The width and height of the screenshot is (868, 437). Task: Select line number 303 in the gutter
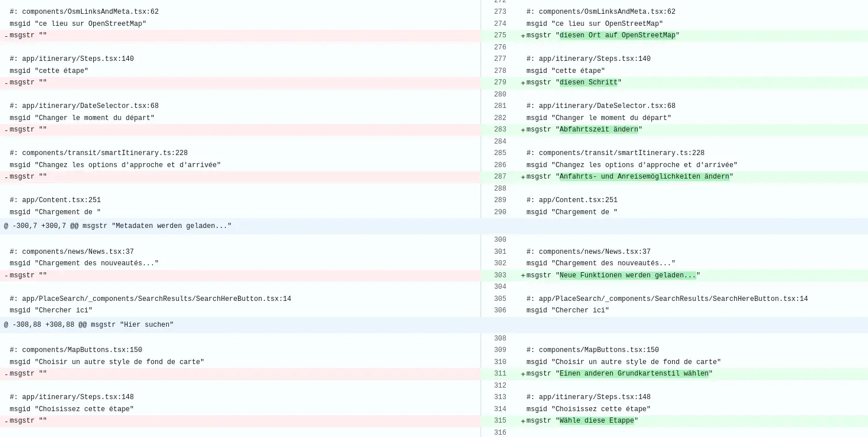(500, 276)
